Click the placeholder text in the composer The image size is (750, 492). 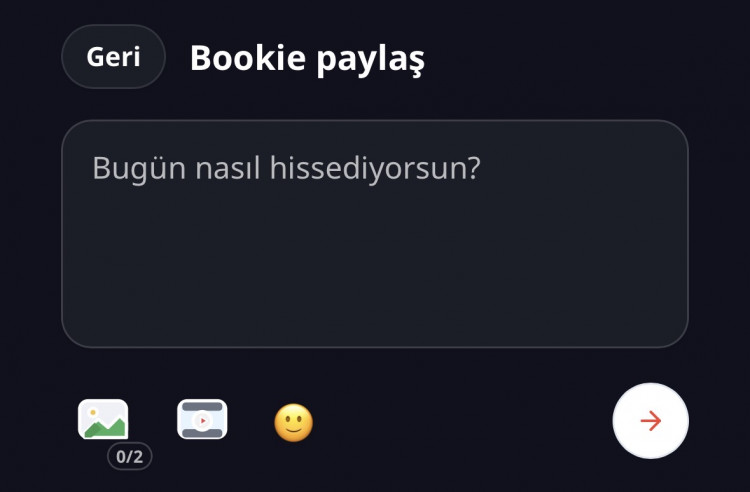tap(286, 168)
